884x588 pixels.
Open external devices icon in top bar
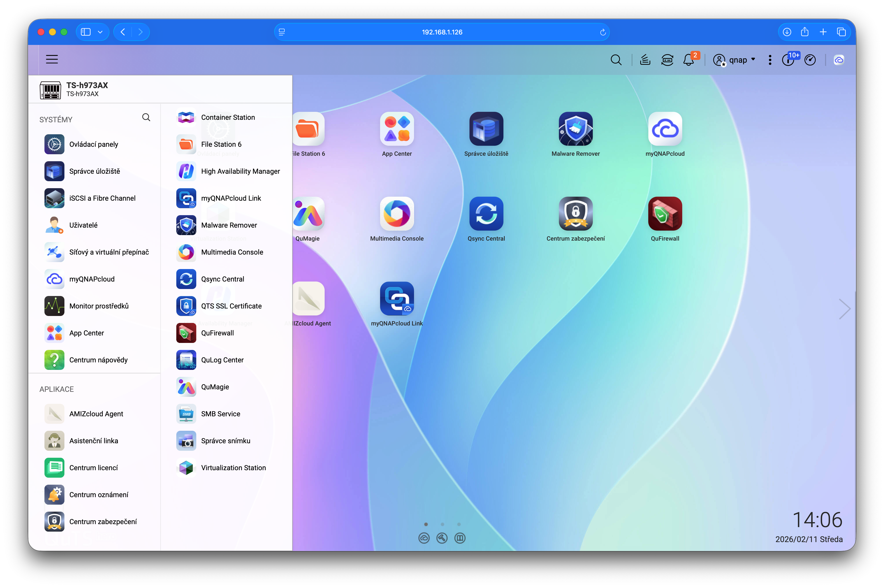667,60
